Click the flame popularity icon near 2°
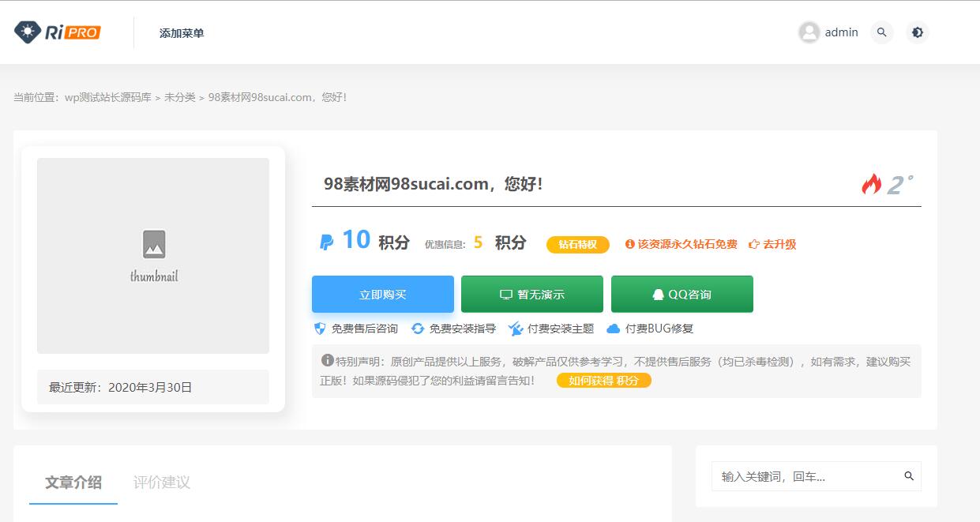This screenshot has height=522, width=980. (873, 184)
